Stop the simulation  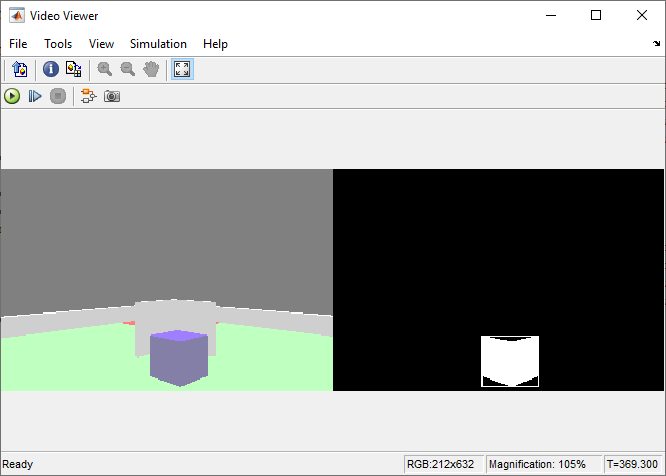click(x=58, y=96)
